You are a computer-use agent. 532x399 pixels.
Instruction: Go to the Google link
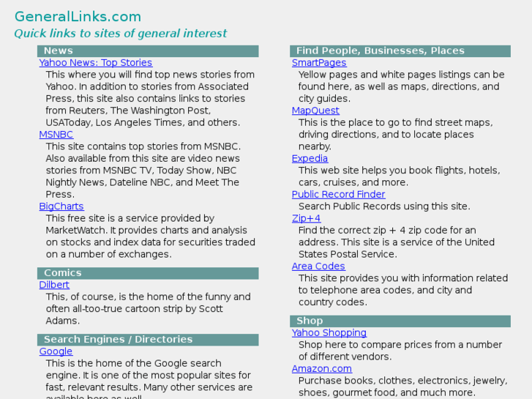pyautogui.click(x=56, y=351)
